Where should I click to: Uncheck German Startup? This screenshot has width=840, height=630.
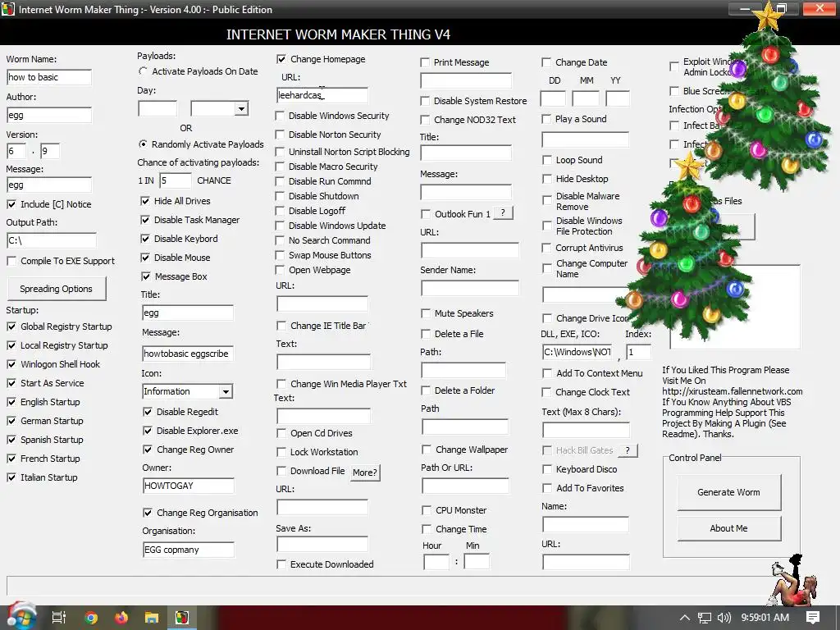(11, 421)
